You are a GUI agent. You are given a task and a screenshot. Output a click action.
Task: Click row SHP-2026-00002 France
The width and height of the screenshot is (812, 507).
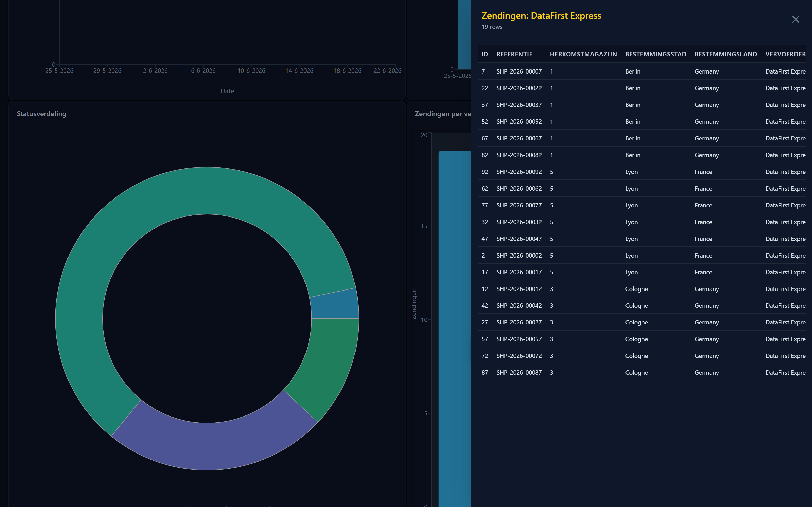pyautogui.click(x=641, y=256)
